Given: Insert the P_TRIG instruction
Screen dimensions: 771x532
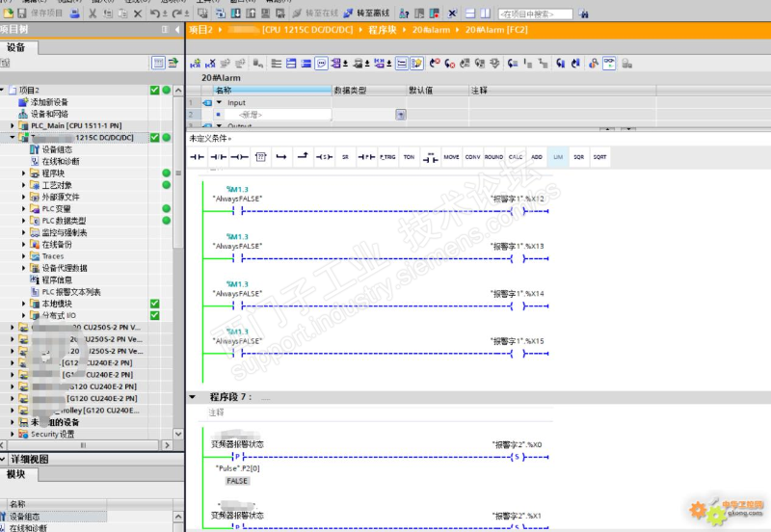Looking at the screenshot, I should (x=387, y=157).
